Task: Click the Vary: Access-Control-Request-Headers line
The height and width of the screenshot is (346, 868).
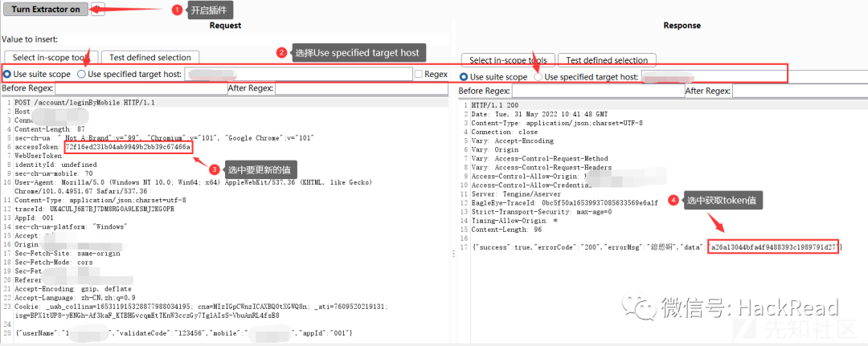Action: [542, 168]
